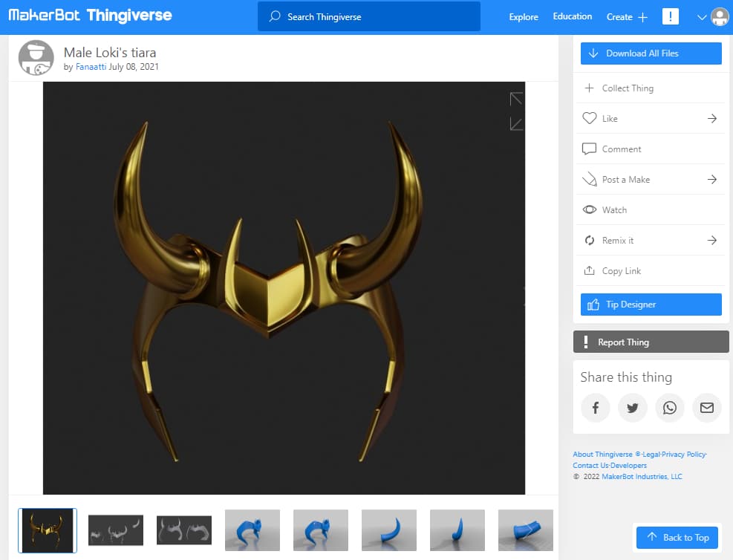Select the fourth thumbnail, blue full tiara
The image size is (733, 560).
click(x=253, y=530)
